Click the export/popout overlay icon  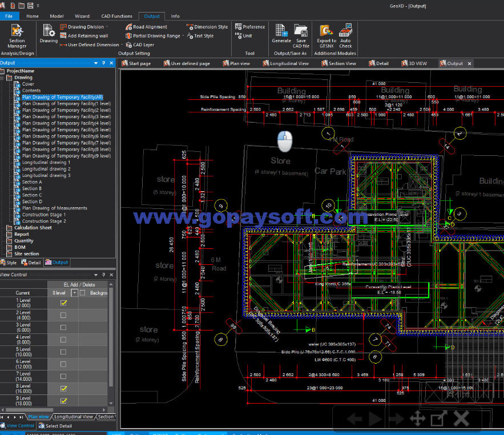[438, 418]
